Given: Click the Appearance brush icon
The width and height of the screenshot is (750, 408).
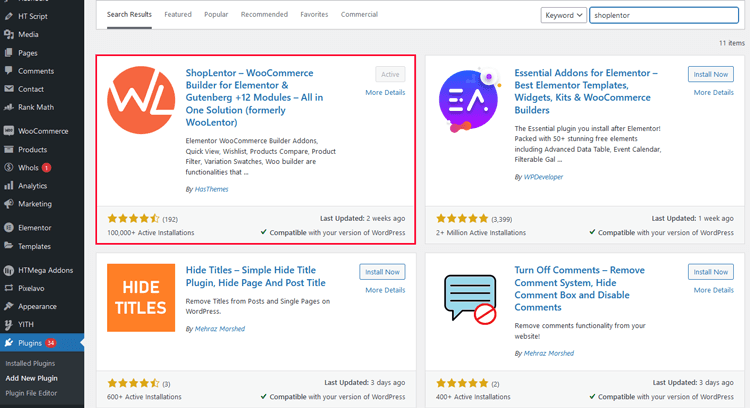Looking at the screenshot, I should click(9, 306).
